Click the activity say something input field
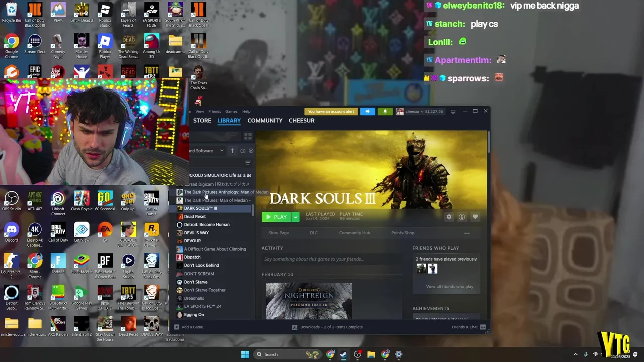Viewport: 644px width, 362px height. click(332, 259)
